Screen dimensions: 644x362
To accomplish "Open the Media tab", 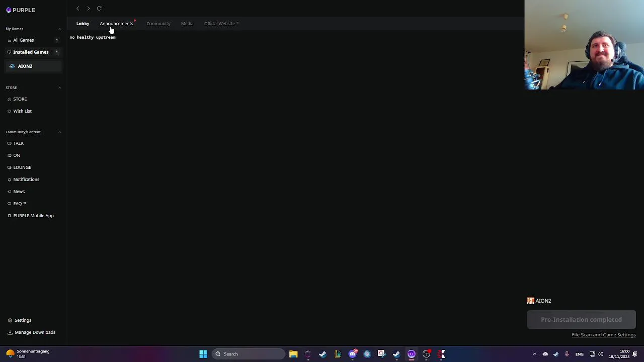I will pos(187,24).
